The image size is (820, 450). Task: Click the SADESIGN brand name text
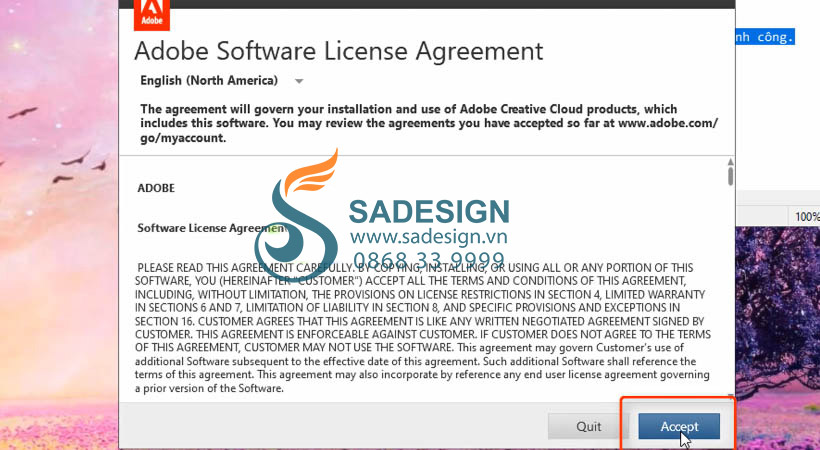tap(429, 212)
